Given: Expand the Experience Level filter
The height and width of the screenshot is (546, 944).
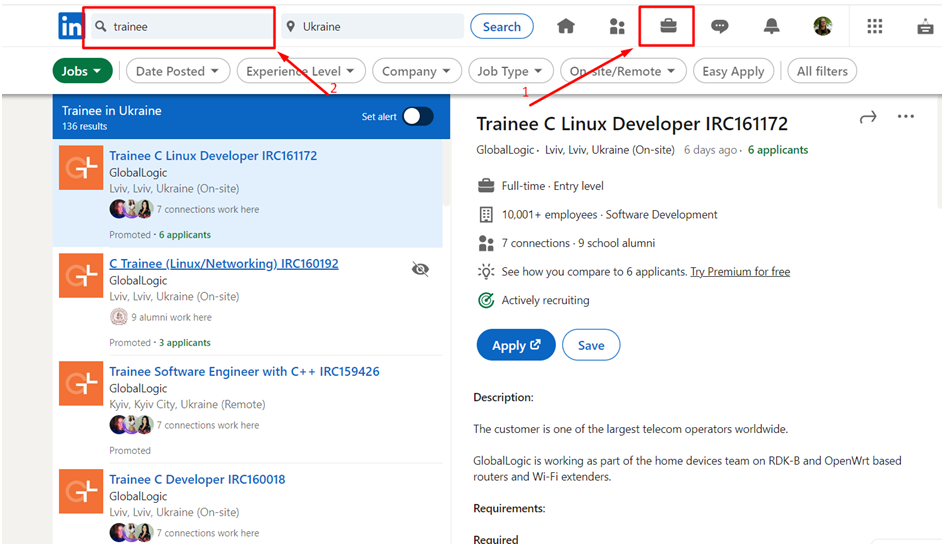Looking at the screenshot, I should [301, 71].
